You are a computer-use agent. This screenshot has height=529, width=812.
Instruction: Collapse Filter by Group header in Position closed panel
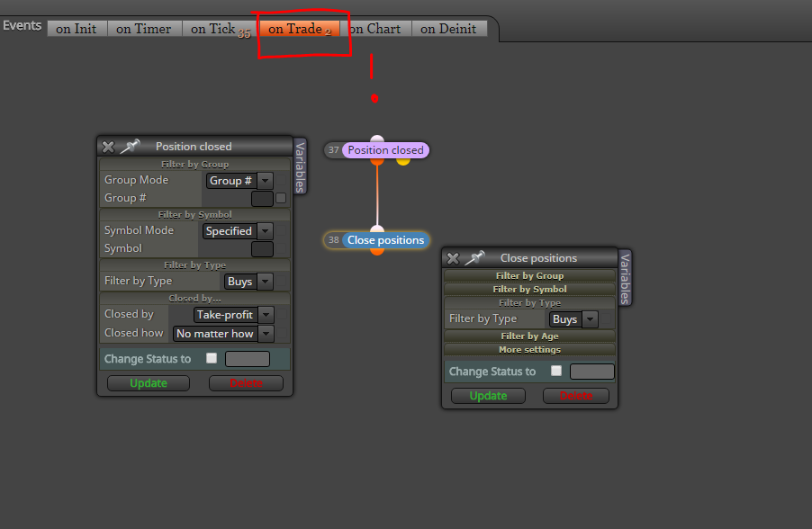point(194,164)
